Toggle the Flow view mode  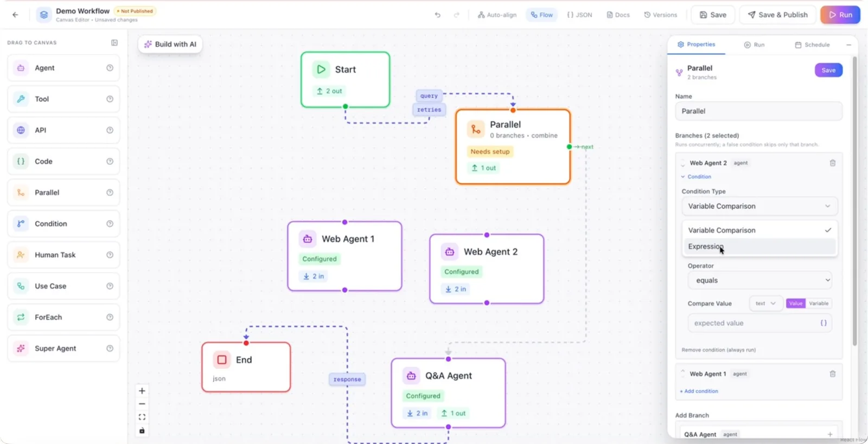click(x=541, y=15)
